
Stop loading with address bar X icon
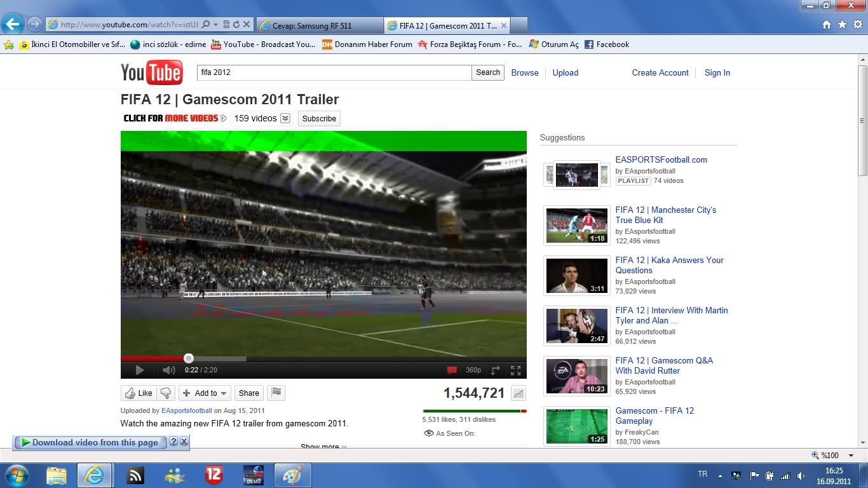(x=247, y=25)
